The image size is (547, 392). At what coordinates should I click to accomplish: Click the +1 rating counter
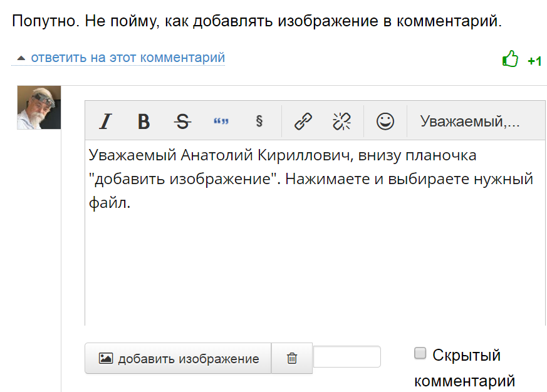click(x=534, y=61)
